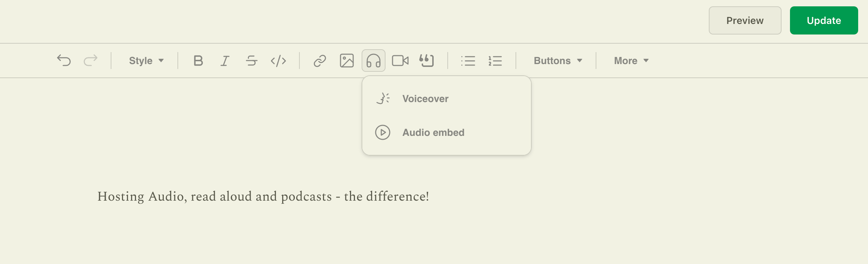Add a video with camera icon

tap(400, 61)
